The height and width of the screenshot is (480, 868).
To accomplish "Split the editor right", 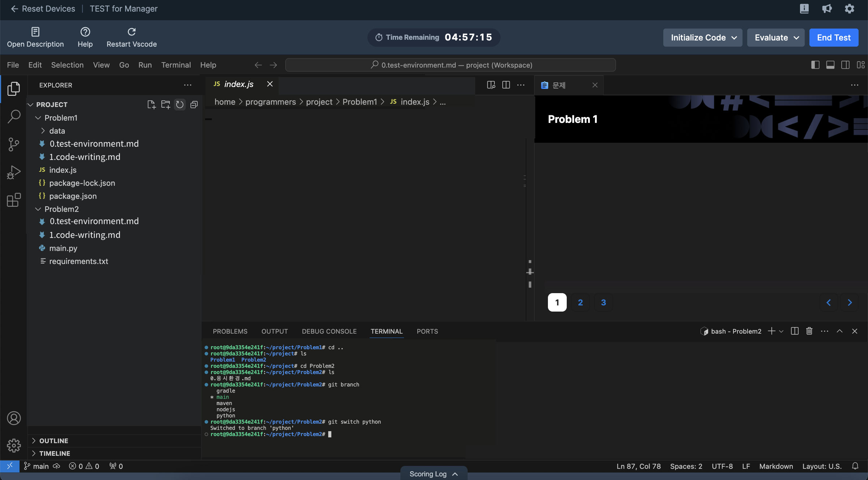I will [x=506, y=85].
